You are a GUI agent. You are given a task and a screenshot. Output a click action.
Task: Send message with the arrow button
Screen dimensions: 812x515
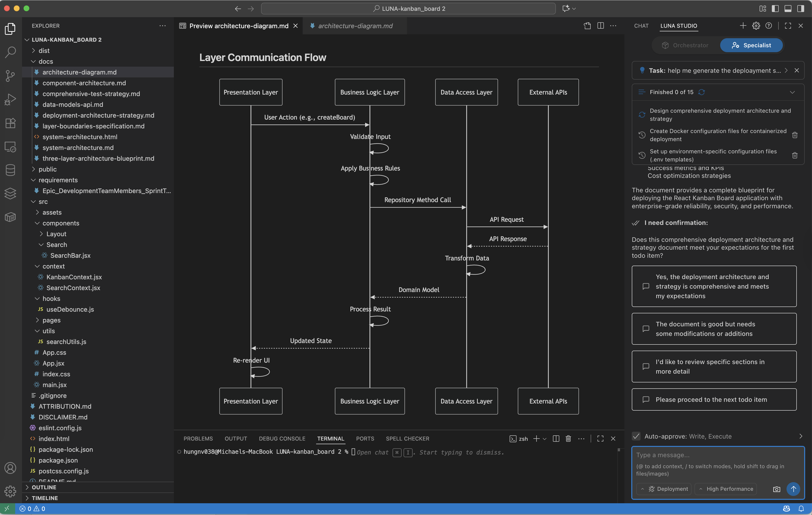point(793,489)
